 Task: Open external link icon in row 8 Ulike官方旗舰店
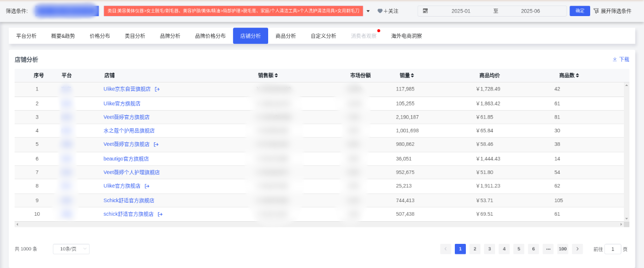pos(147,186)
